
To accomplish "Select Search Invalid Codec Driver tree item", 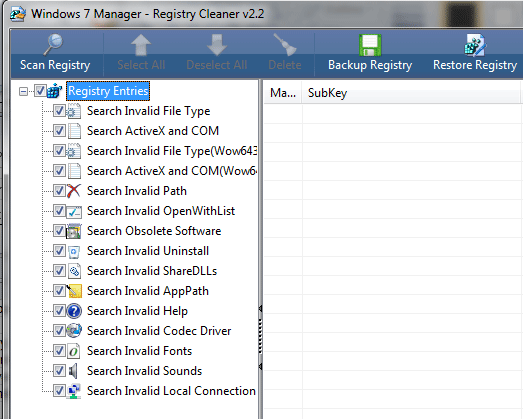I will [159, 331].
